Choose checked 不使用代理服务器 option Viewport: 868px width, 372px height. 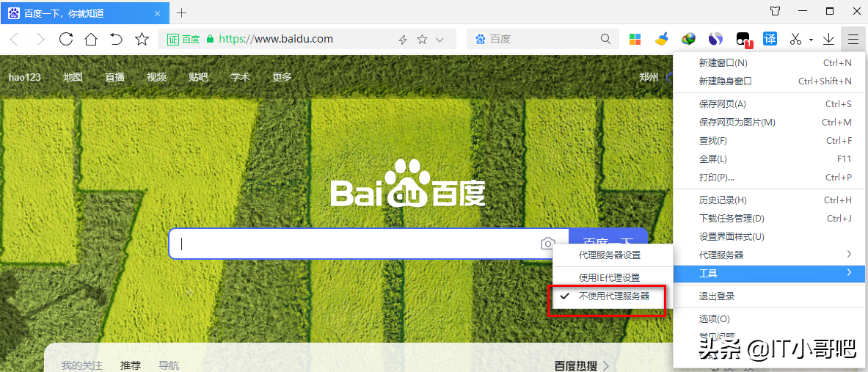[613, 296]
